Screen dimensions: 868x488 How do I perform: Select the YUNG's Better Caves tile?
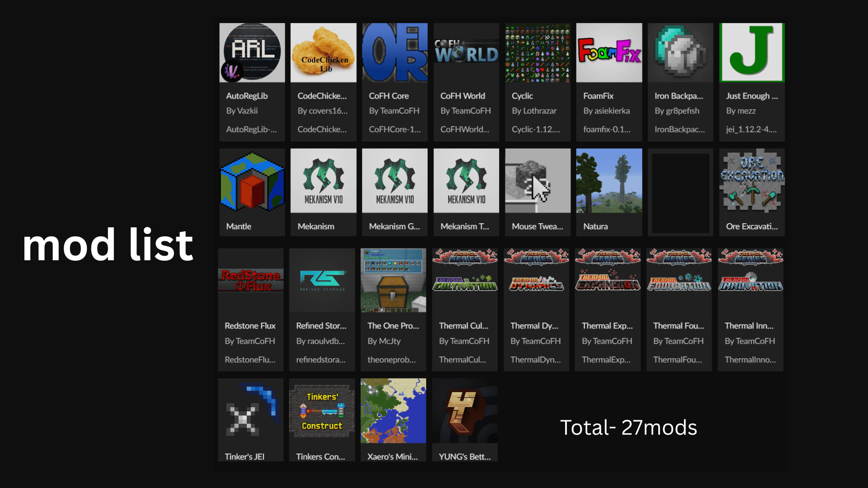(464, 410)
